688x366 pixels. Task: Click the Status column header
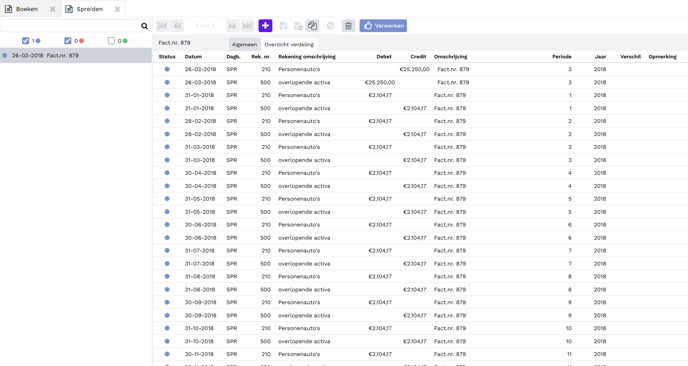[167, 57]
